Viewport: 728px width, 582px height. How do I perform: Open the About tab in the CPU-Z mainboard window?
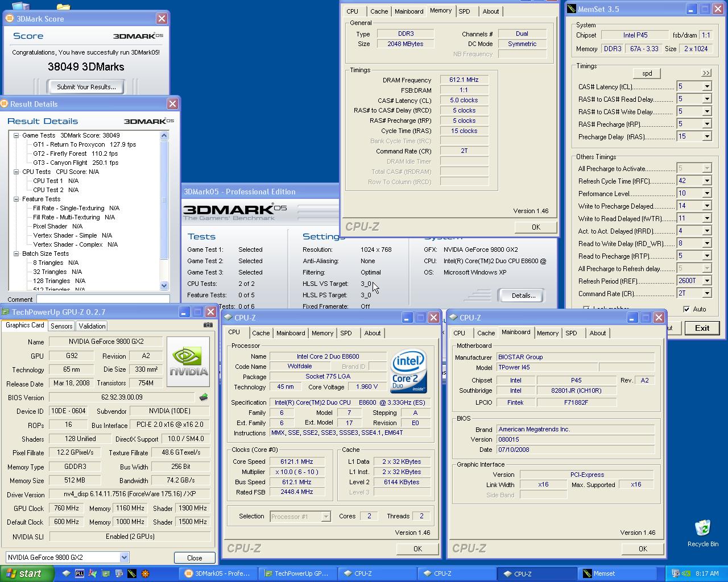597,333
